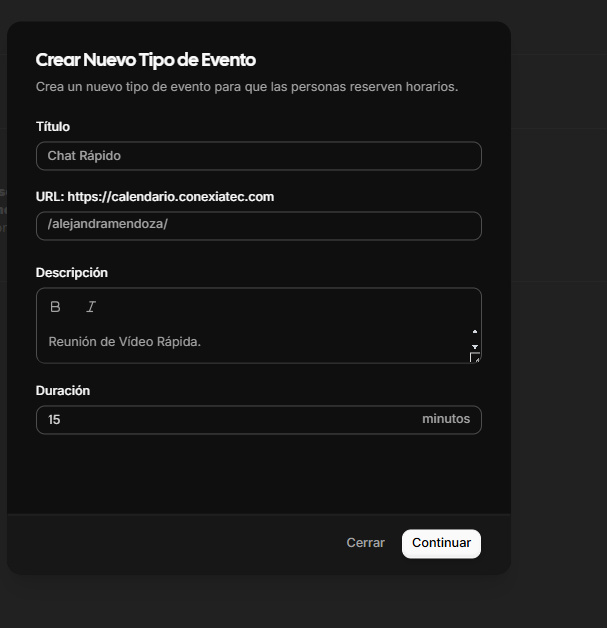The height and width of the screenshot is (628, 607).
Task: Click the 'Reunión de Vídeo Rápida.' text
Action: click(x=125, y=342)
